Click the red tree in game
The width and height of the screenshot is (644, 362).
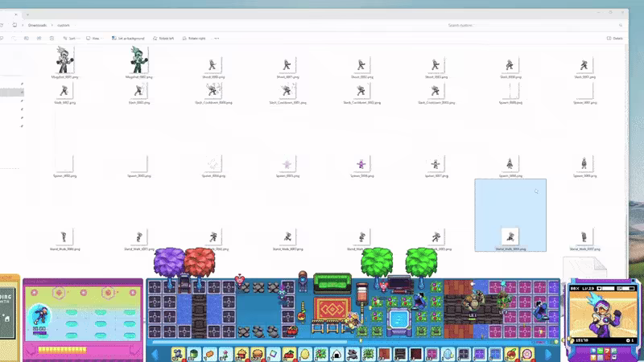pos(200,263)
